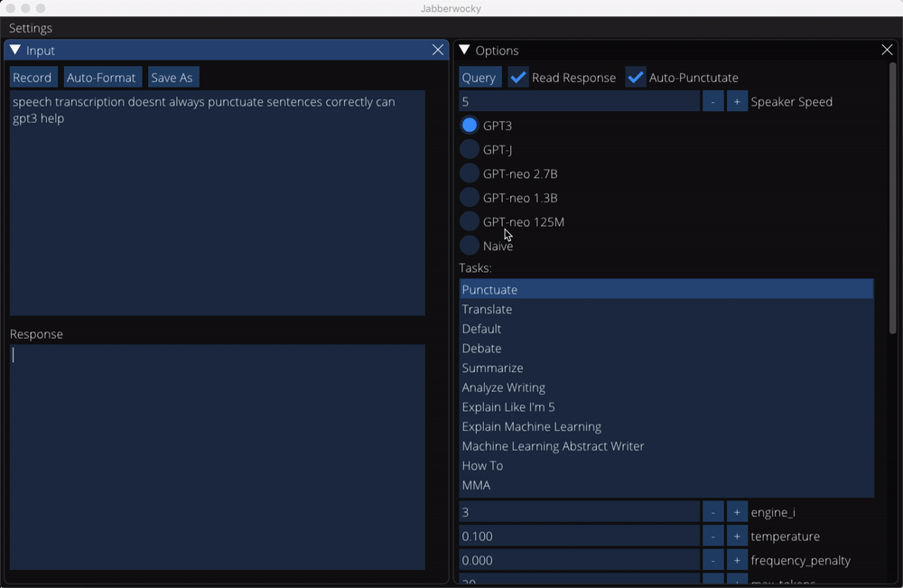This screenshot has height=588, width=903.
Task: Select the GPT3 radio button
Action: point(470,125)
